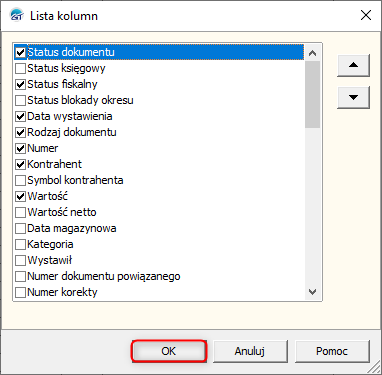The width and height of the screenshot is (382, 375).
Task: Click the scrollbar track below the thumb
Action: (x=312, y=206)
